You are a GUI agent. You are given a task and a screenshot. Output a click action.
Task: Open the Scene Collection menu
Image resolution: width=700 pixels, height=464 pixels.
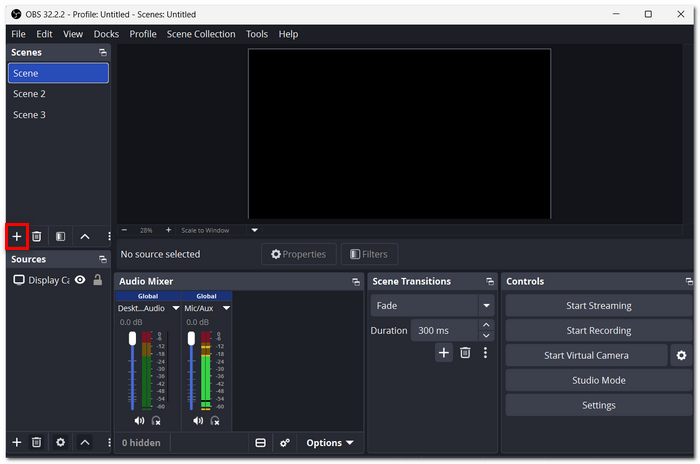coord(201,34)
